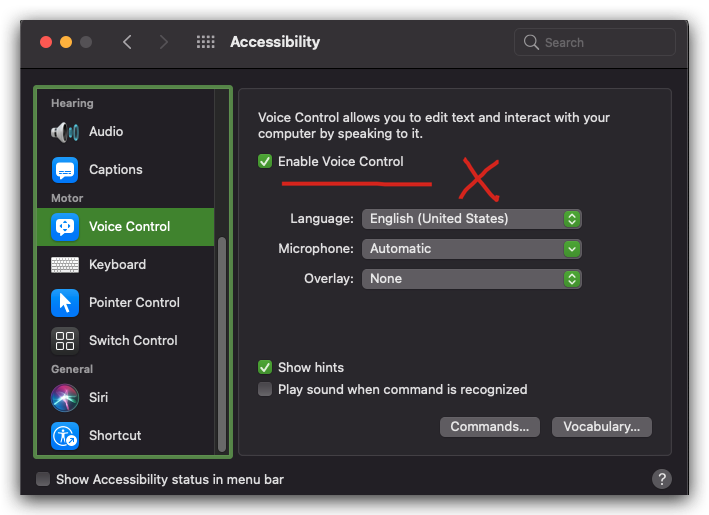The image size is (709, 515).
Task: Open the Vocabulary... button
Action: click(601, 426)
